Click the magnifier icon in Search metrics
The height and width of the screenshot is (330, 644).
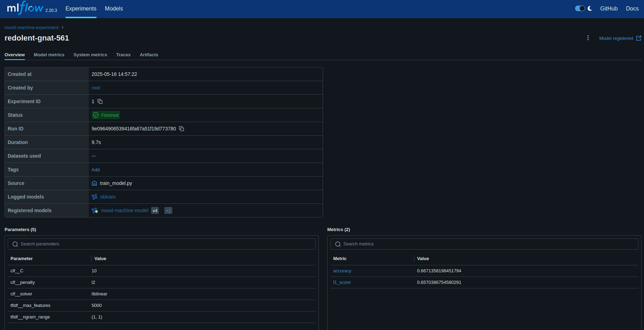point(338,244)
